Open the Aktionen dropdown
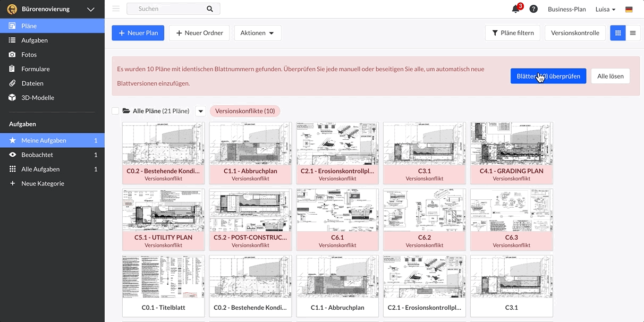The width and height of the screenshot is (644, 322). tap(258, 33)
